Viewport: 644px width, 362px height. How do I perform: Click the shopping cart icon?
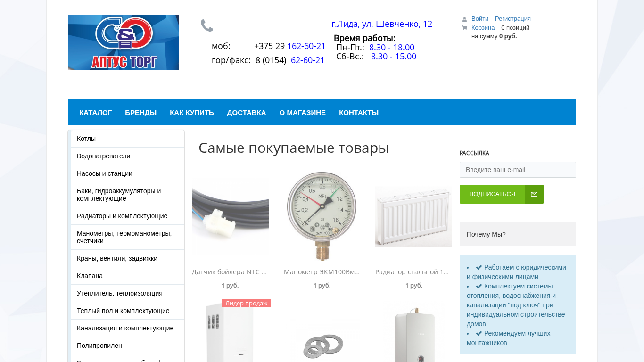coord(464,28)
